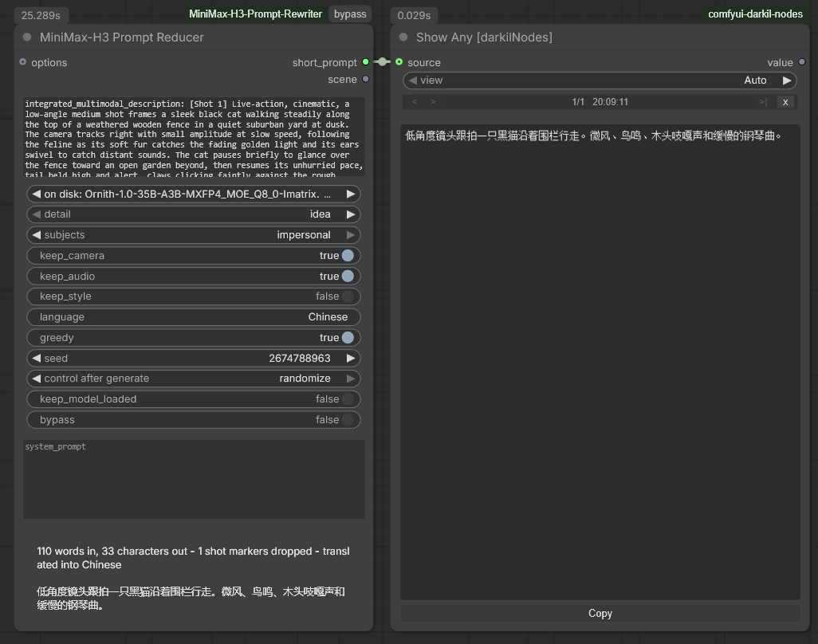Toggle the bypass widget switch
Screen dimensions: 818x644
[x=348, y=420]
